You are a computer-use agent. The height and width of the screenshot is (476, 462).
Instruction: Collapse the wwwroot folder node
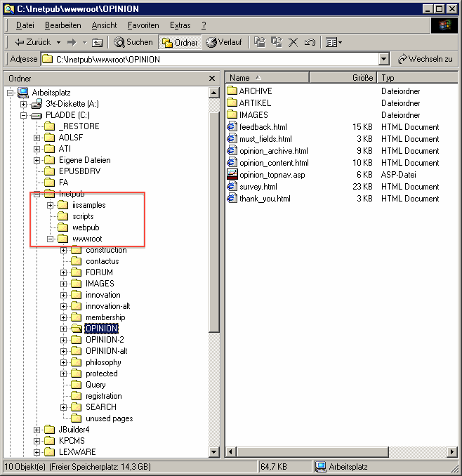point(50,239)
